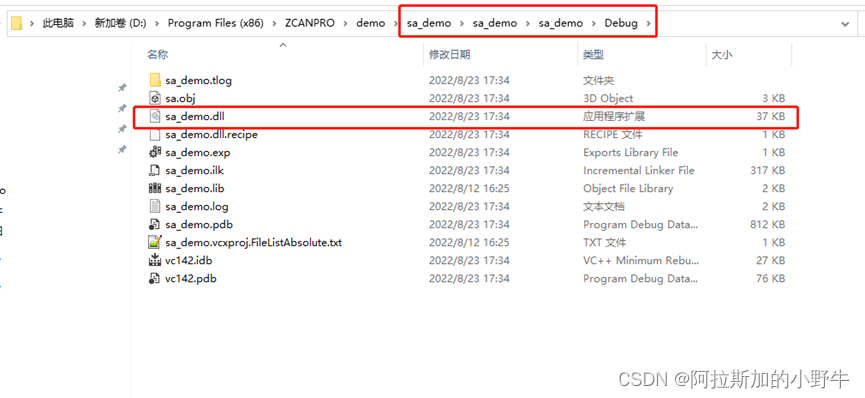Click the sa_demo.lib library icon
The width and height of the screenshot is (865, 398).
(155, 188)
